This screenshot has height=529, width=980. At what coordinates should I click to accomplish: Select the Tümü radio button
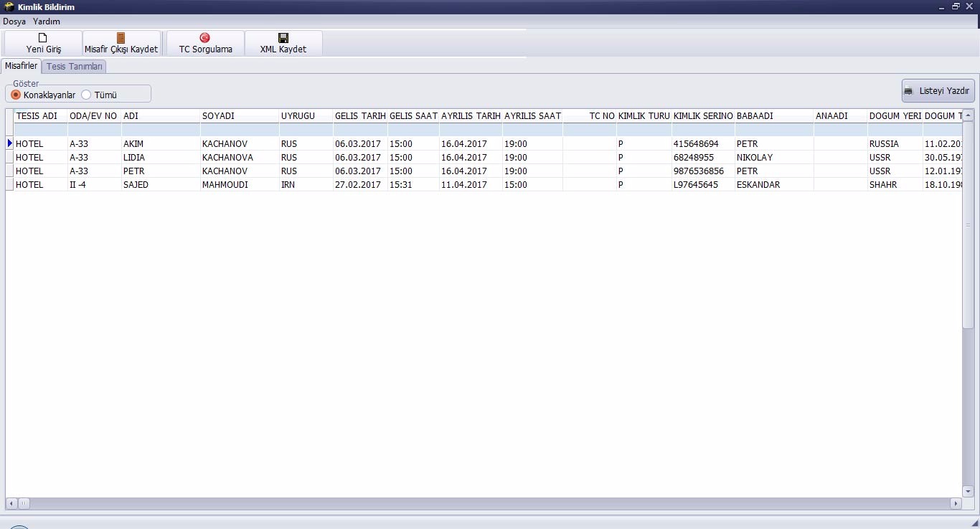point(87,95)
